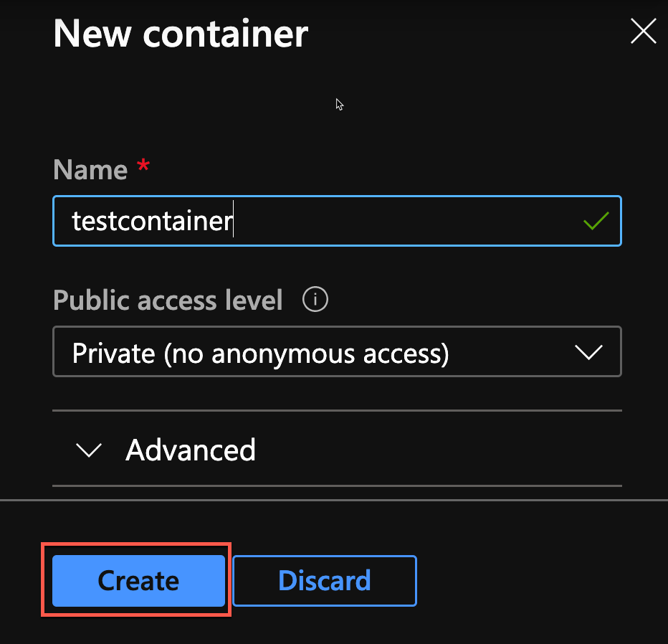Expand the Advanced section using its chevron

point(89,450)
